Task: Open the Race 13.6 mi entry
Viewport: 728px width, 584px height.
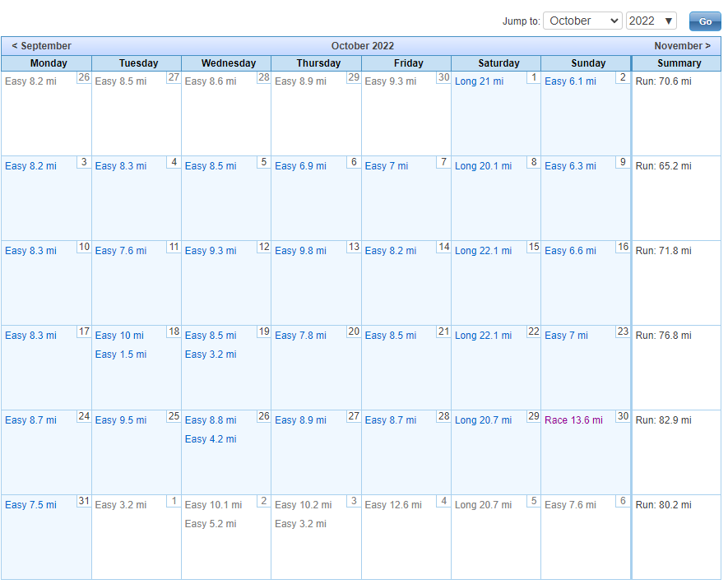Action: [573, 420]
